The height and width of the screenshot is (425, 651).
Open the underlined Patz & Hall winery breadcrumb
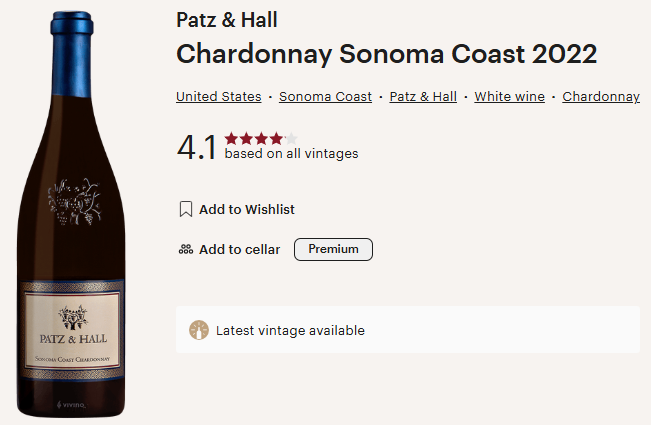pos(423,97)
